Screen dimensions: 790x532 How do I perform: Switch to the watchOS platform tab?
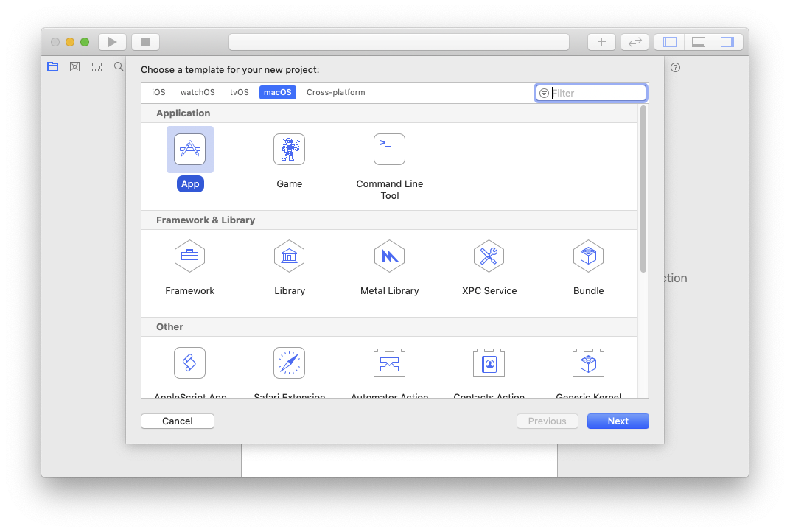(197, 93)
